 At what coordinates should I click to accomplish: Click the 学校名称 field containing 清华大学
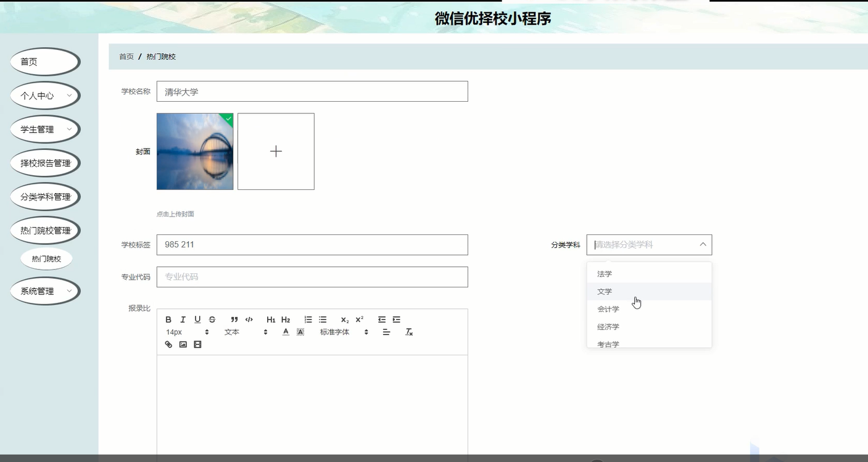312,91
